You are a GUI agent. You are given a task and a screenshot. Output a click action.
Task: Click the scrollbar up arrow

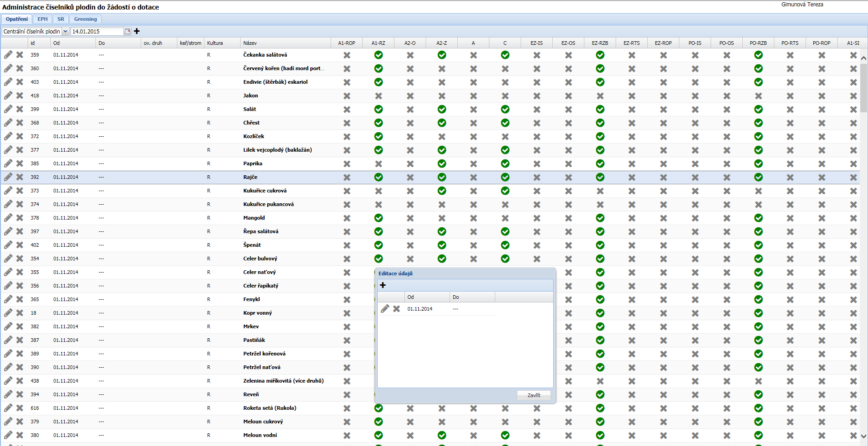[863, 58]
